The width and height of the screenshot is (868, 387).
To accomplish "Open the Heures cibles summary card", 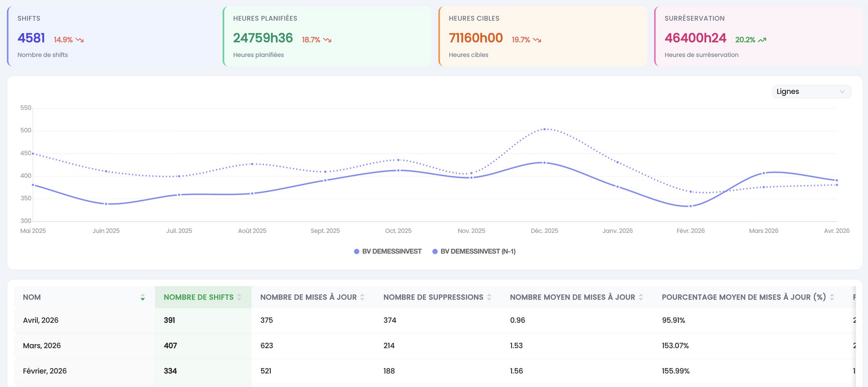I will [543, 36].
